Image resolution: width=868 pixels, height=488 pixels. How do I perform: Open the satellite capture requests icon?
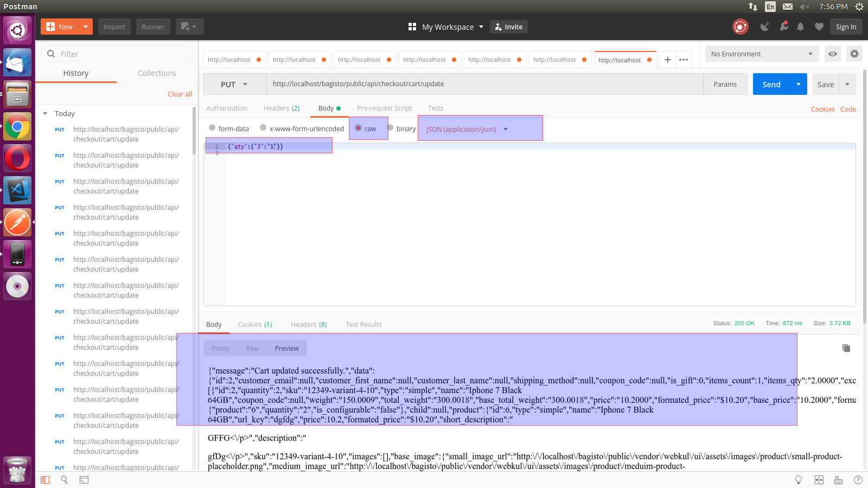(764, 27)
